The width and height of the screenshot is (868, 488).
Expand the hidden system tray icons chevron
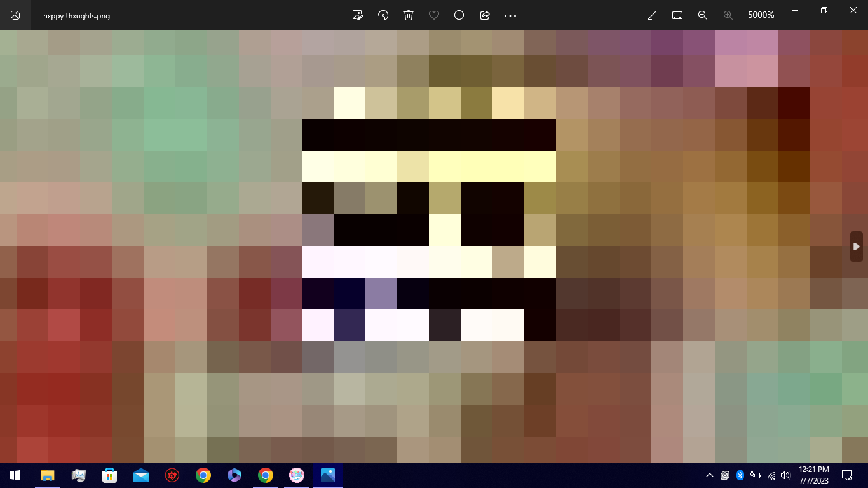710,475
